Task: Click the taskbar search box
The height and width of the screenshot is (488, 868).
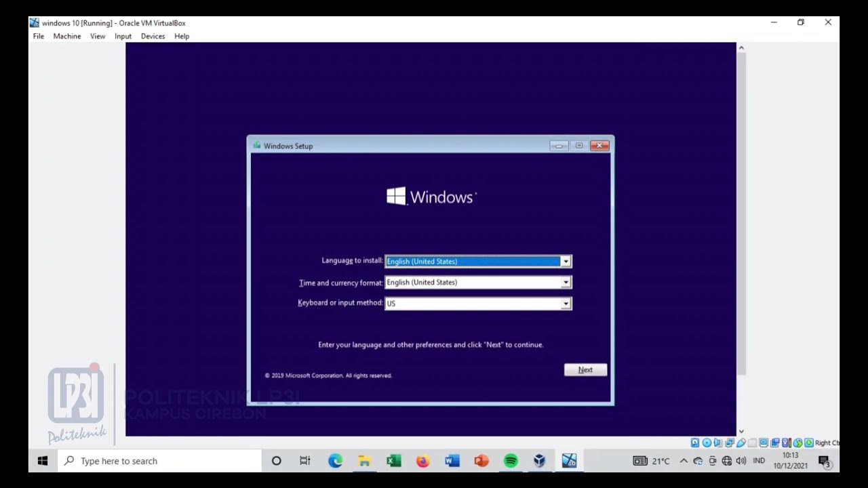Action: click(x=159, y=461)
